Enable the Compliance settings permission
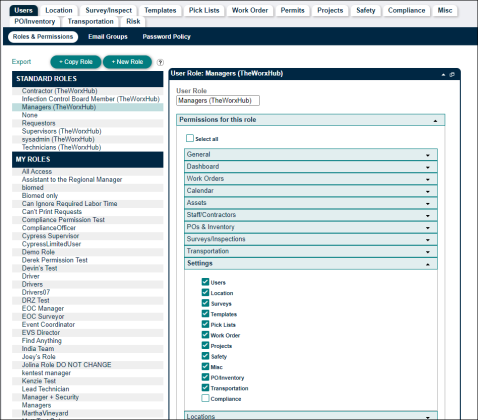 click(205, 398)
